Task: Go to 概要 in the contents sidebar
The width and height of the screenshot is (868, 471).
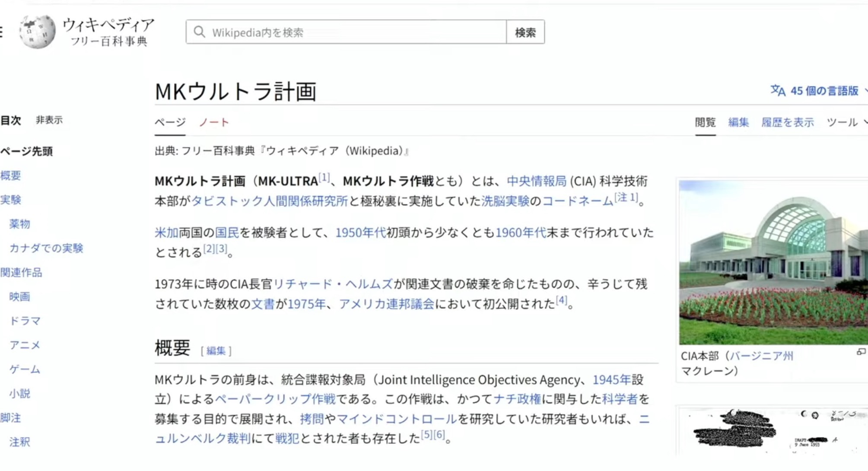Action: [x=10, y=175]
